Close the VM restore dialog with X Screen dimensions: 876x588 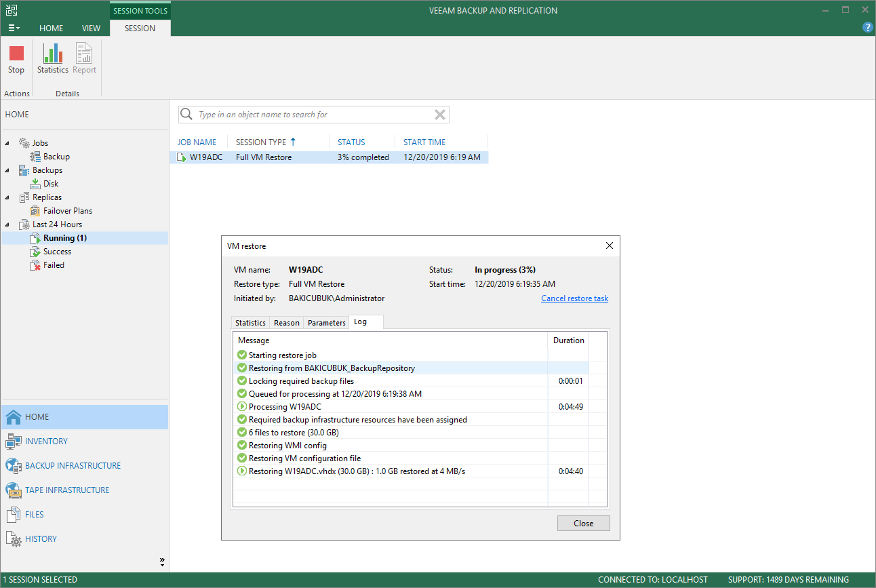(x=609, y=246)
